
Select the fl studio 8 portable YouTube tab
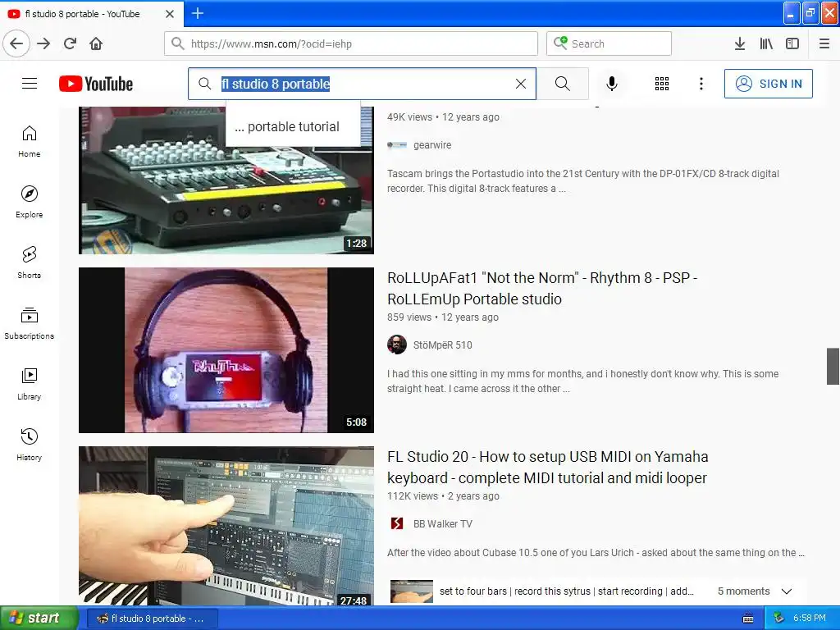tap(91, 14)
